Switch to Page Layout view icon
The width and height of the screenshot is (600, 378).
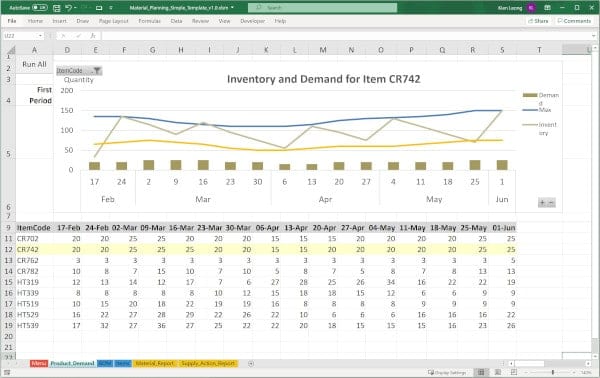[x=498, y=372]
